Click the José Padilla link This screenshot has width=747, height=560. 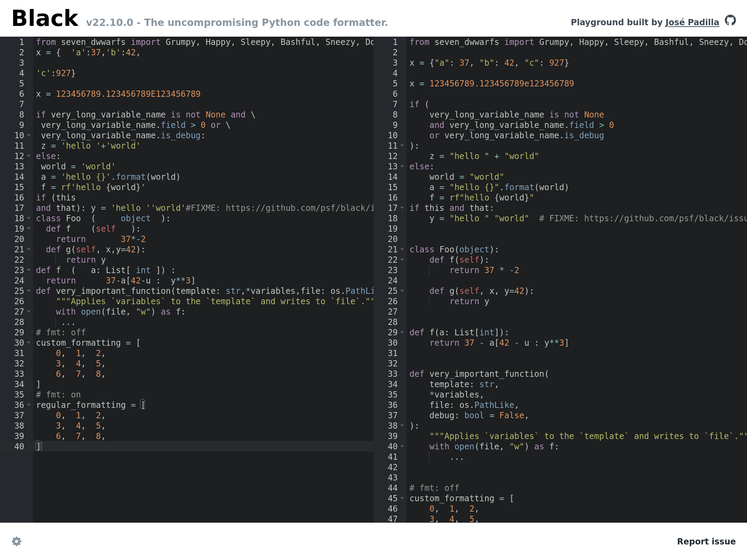[692, 22]
